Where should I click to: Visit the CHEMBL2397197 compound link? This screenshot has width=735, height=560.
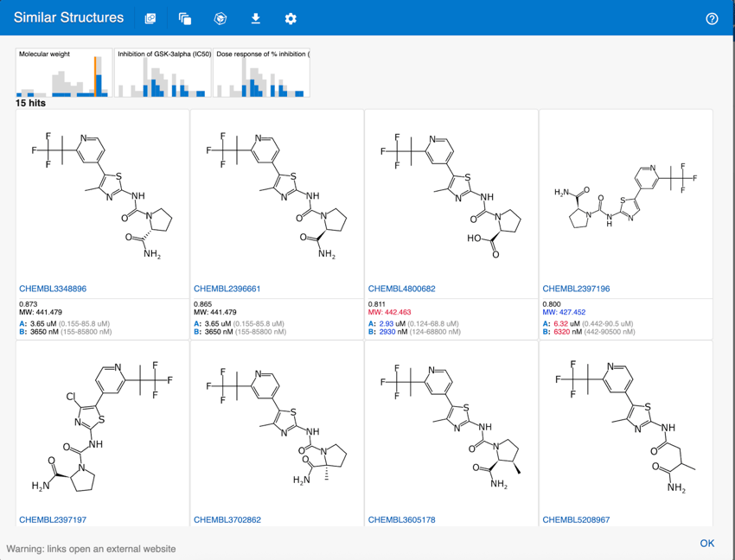53,519
